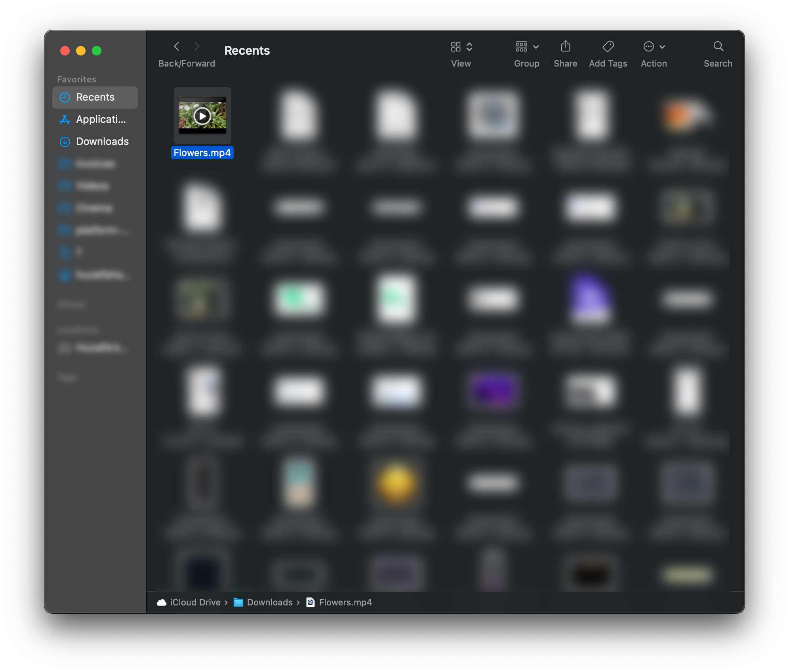Click the green full-screen window button
The image size is (789, 672).
point(97,51)
